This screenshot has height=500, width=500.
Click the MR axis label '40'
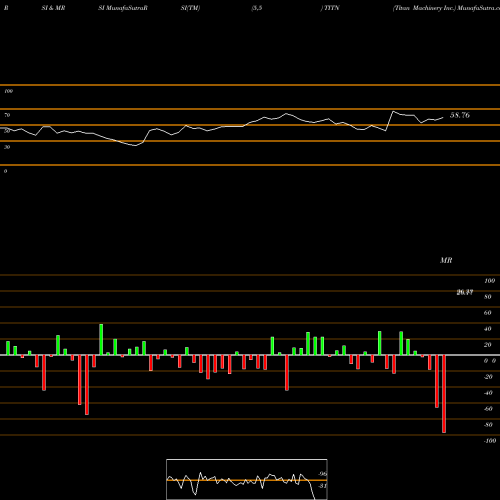[488, 329]
